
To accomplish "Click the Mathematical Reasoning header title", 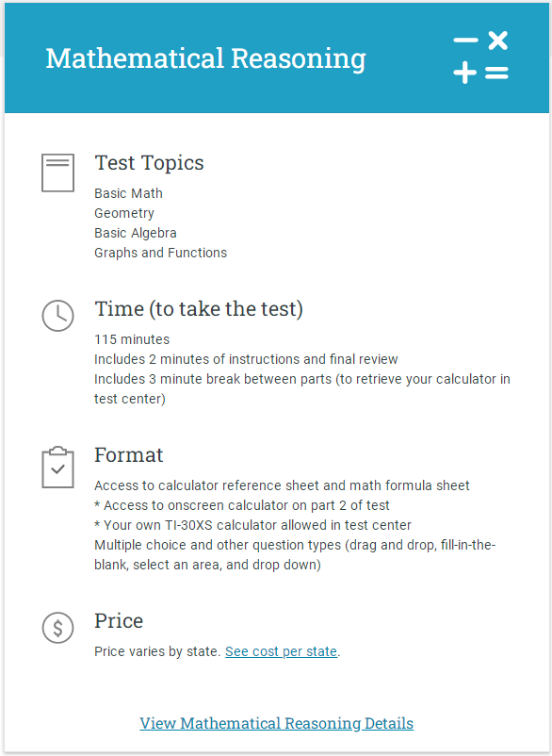I will coord(205,58).
